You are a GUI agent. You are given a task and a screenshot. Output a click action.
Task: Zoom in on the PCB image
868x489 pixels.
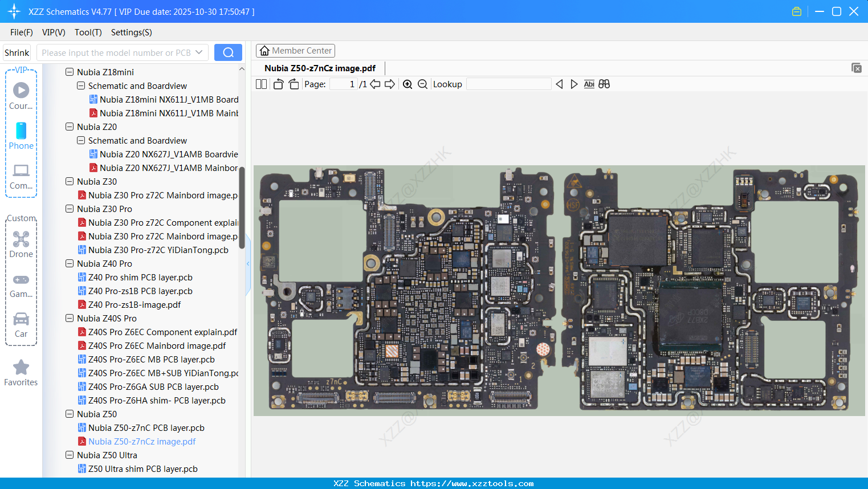(x=407, y=84)
